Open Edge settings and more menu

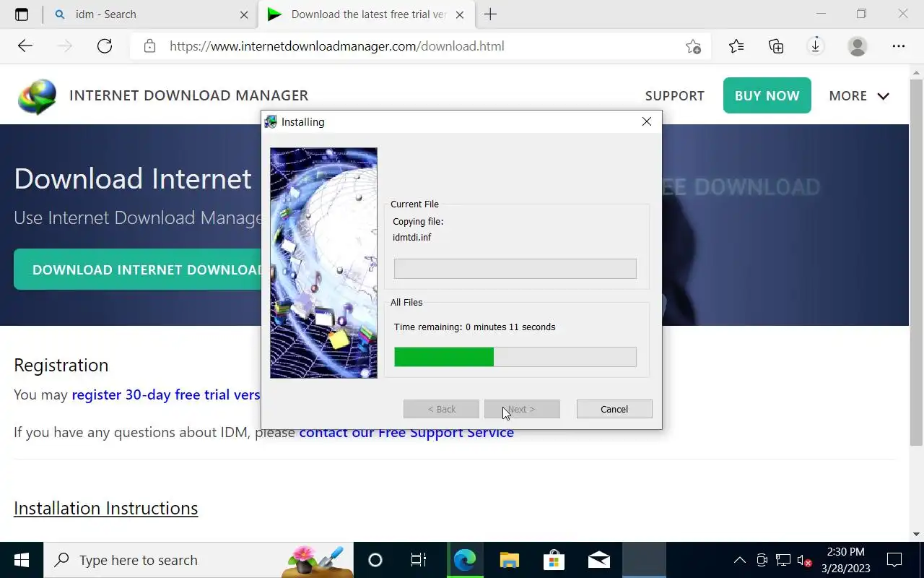tap(899, 46)
